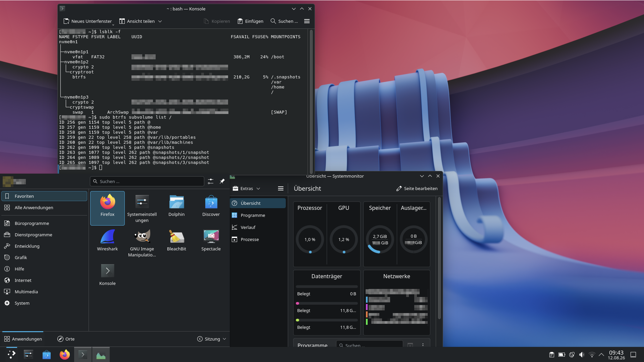Open the battery tray indicator
The image size is (644, 362).
pos(561,355)
